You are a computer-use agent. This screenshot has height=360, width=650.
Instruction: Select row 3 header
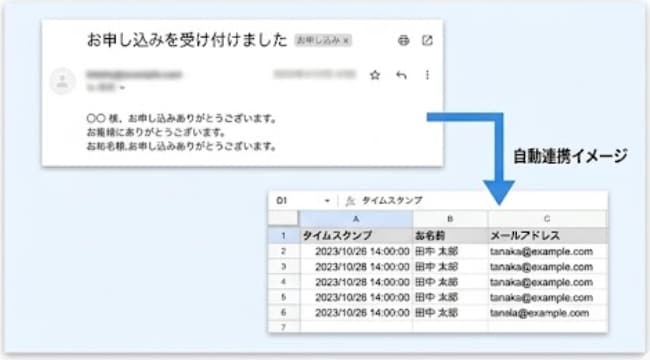(x=284, y=267)
